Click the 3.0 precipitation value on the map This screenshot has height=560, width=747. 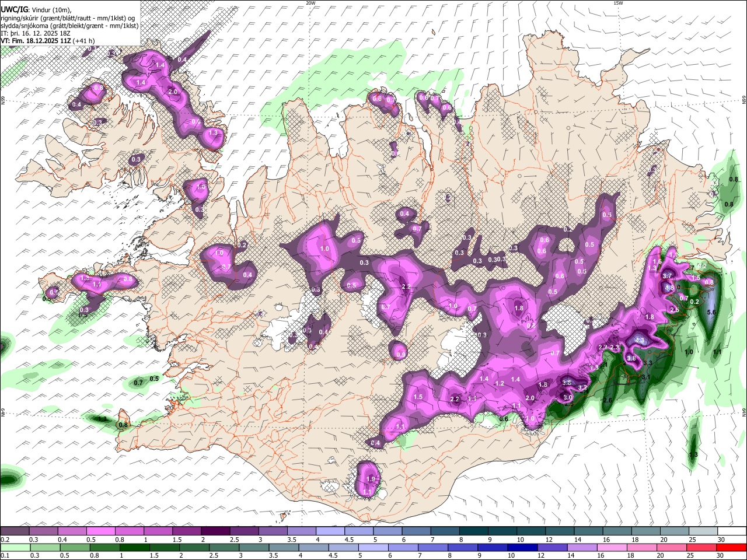(x=568, y=397)
